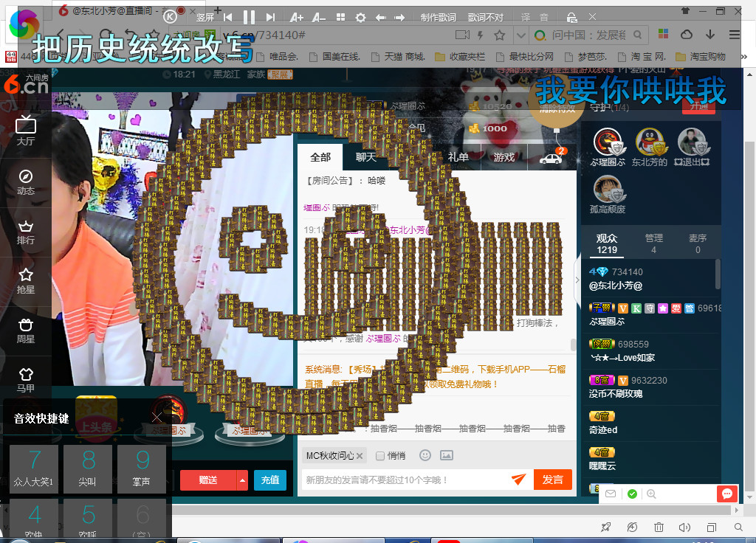Open 最快比分网 bookmark
The image size is (756, 543).
click(x=525, y=57)
